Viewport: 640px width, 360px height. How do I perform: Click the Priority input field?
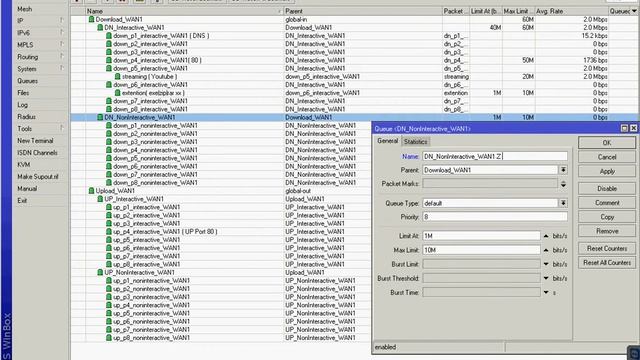pyautogui.click(x=495, y=217)
